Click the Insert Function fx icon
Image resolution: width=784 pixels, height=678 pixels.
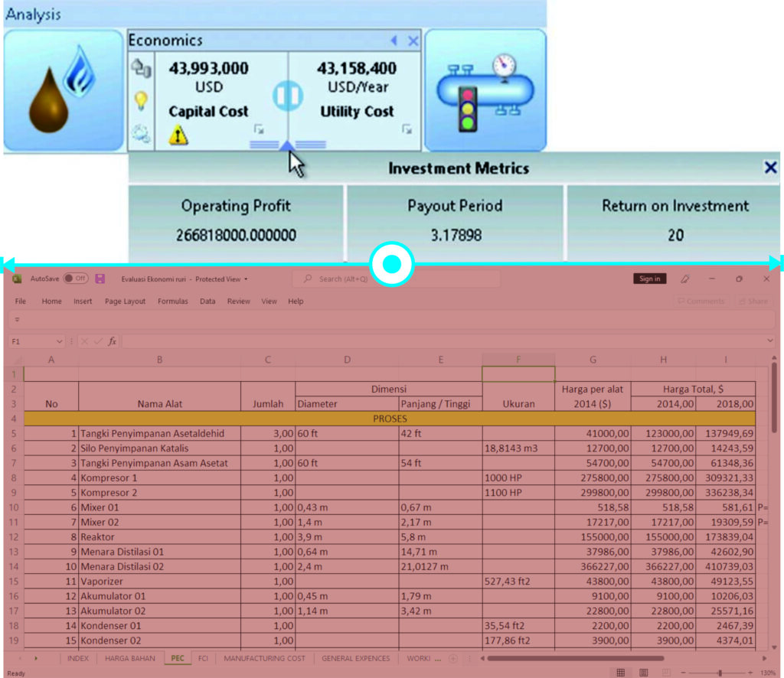[112, 340]
